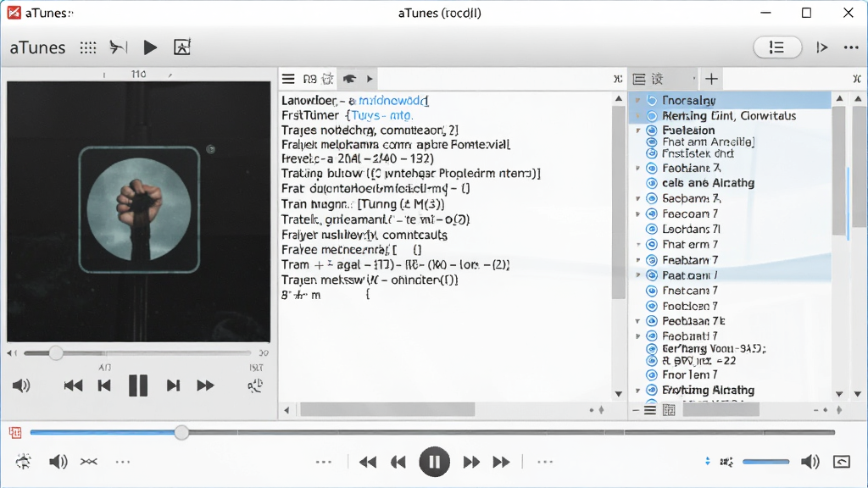Click the list view icon below the right tree

tap(650, 410)
